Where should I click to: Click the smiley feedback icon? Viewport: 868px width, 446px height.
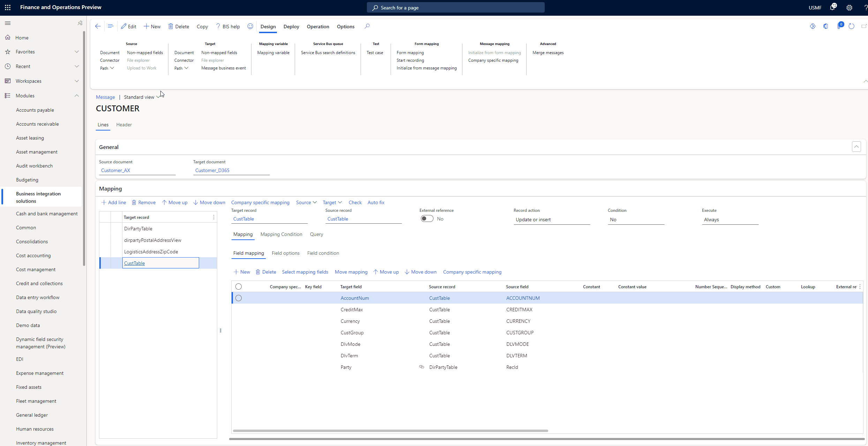[250, 26]
